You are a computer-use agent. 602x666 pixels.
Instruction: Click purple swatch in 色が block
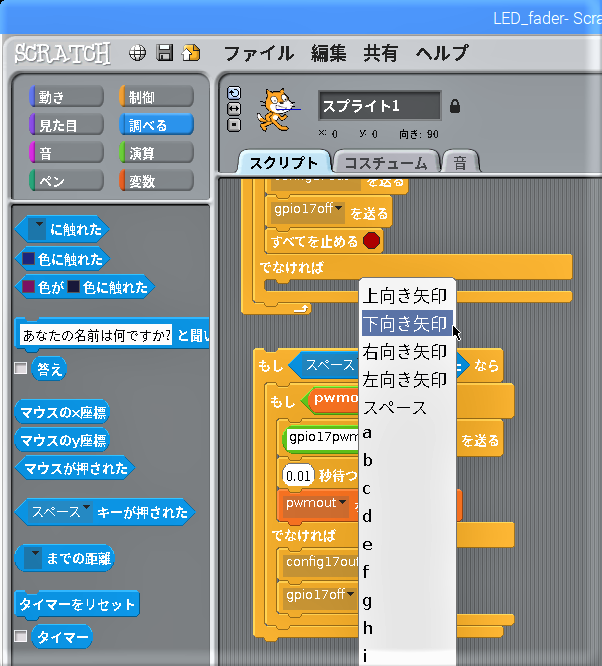point(28,287)
